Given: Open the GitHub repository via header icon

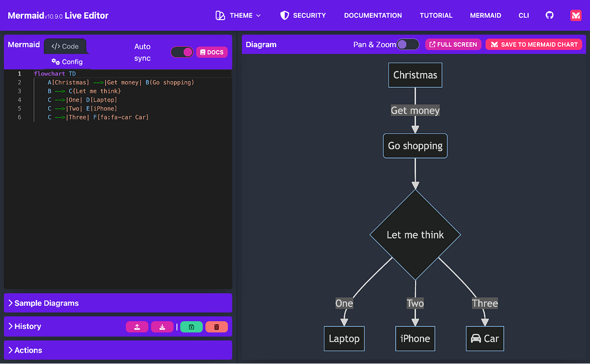Looking at the screenshot, I should (549, 15).
